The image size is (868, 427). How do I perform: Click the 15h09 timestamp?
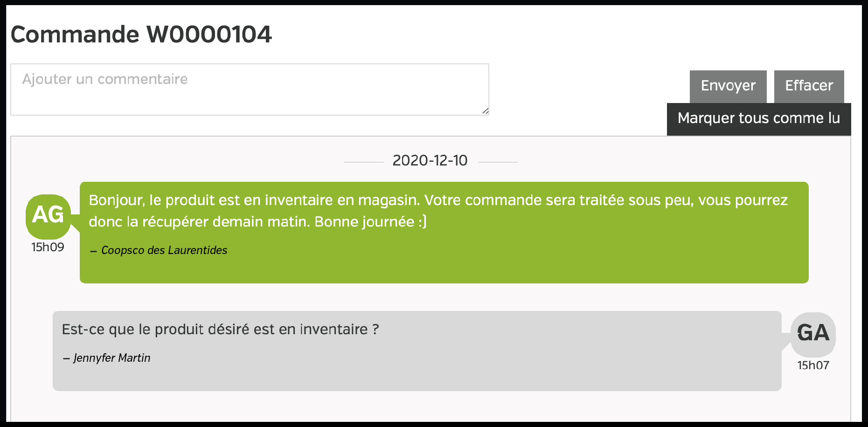pos(48,248)
